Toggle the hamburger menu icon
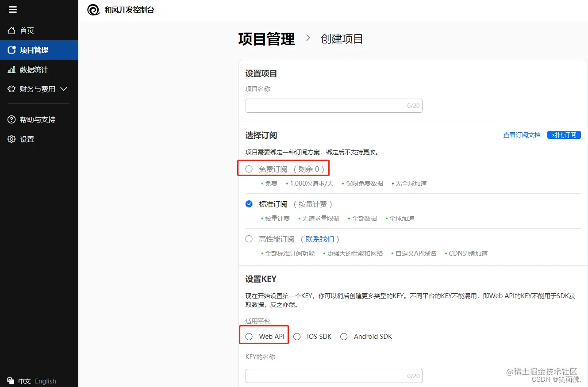 12,10
